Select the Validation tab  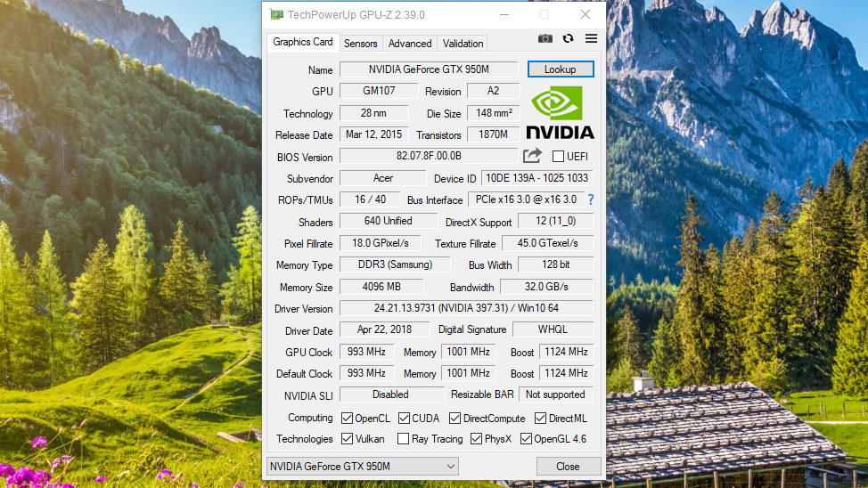[x=463, y=43]
